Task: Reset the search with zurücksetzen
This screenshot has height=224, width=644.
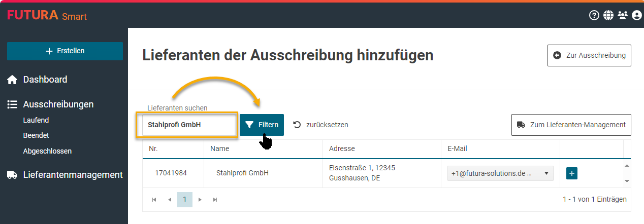Action: point(321,125)
